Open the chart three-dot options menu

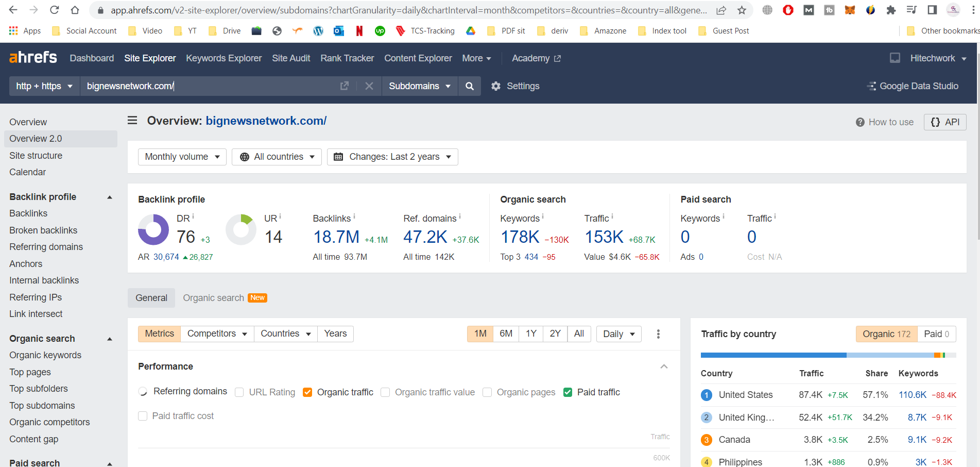tap(658, 334)
